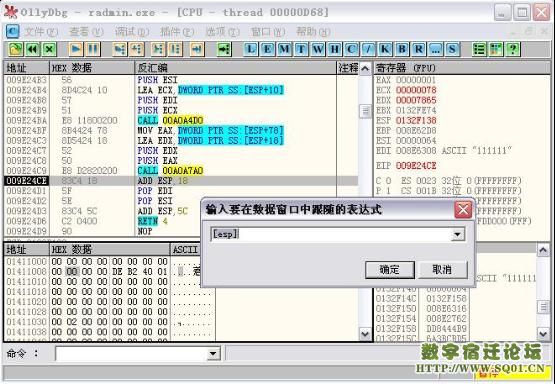Open References window with R button
The height and width of the screenshot is (384, 555).
(x=419, y=49)
